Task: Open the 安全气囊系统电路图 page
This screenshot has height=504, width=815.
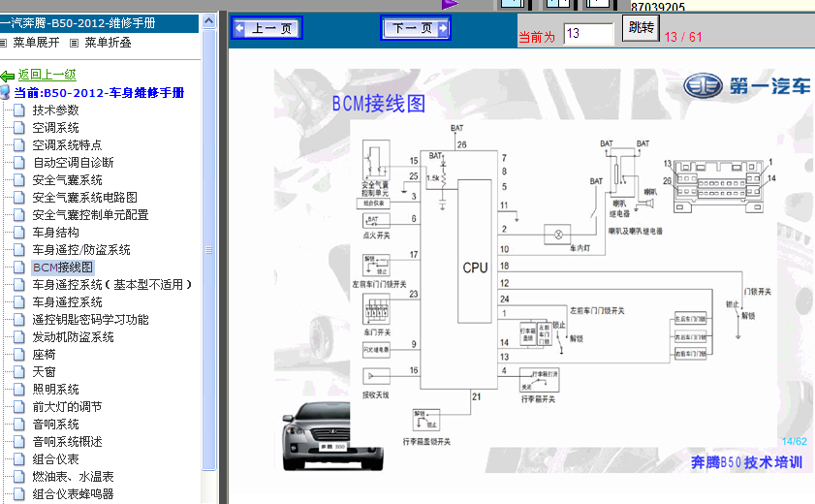Action: (84, 198)
